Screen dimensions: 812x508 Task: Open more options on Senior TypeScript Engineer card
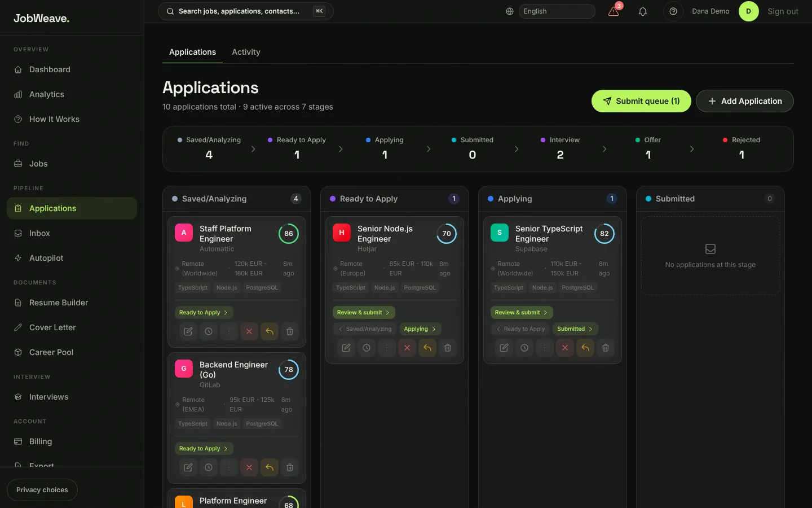545,348
